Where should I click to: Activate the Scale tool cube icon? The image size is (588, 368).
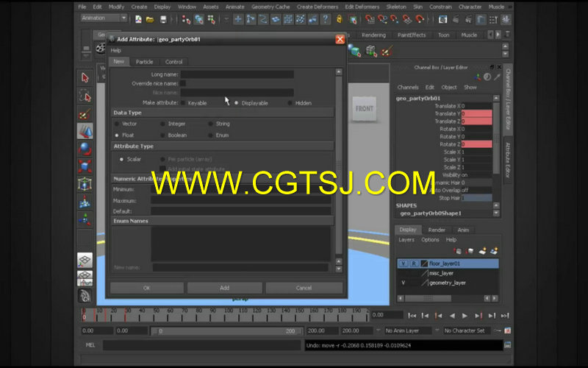85,166
